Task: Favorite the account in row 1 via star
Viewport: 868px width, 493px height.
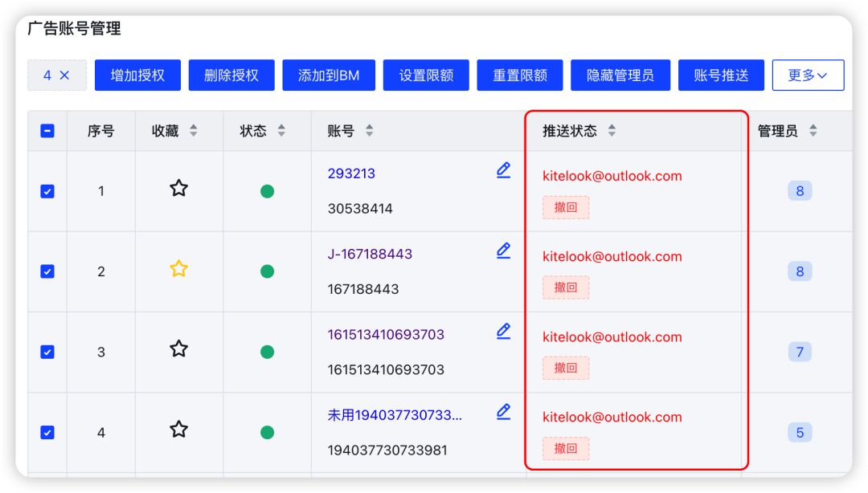Action: click(x=178, y=191)
